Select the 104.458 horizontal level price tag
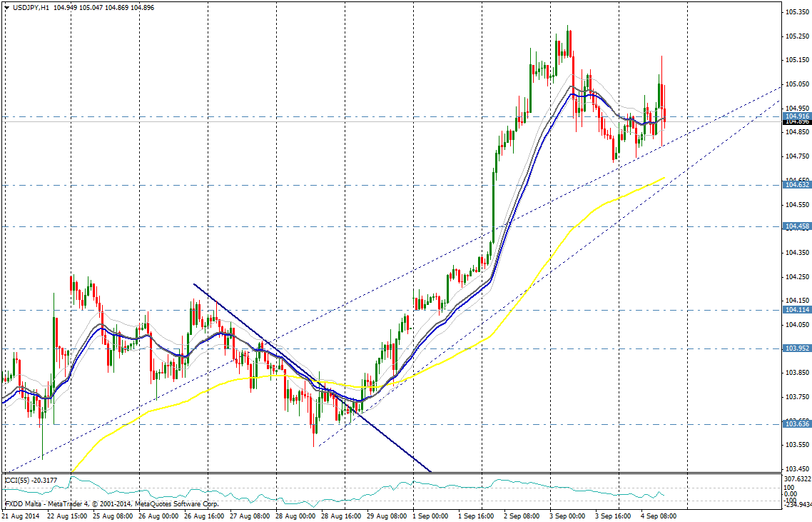This screenshot has height=522, width=812. point(797,226)
